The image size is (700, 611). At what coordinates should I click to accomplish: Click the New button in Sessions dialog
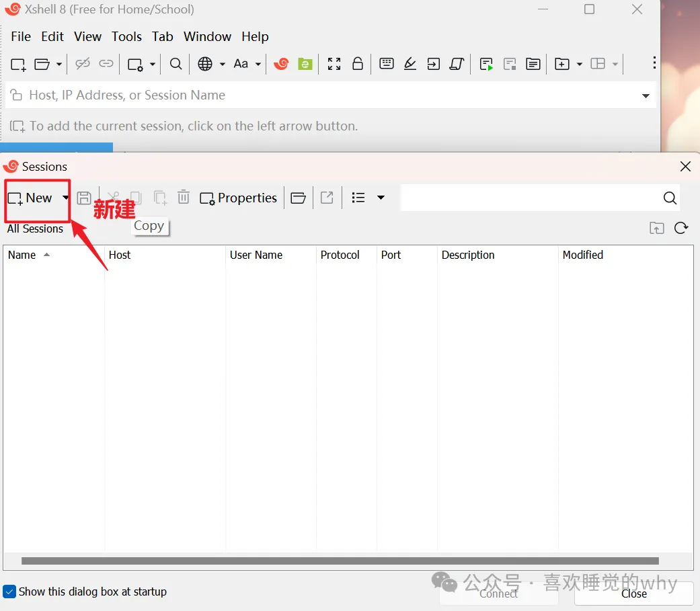[x=30, y=198]
